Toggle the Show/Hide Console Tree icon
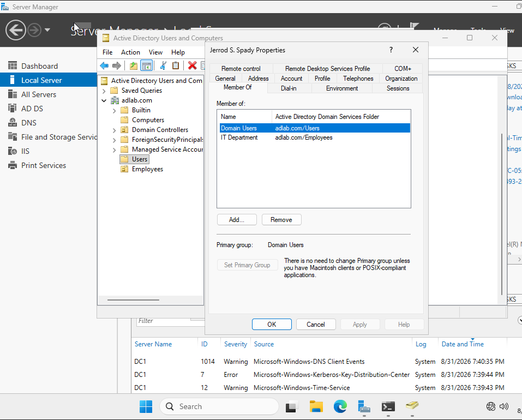The height and width of the screenshot is (420, 522). point(147,65)
